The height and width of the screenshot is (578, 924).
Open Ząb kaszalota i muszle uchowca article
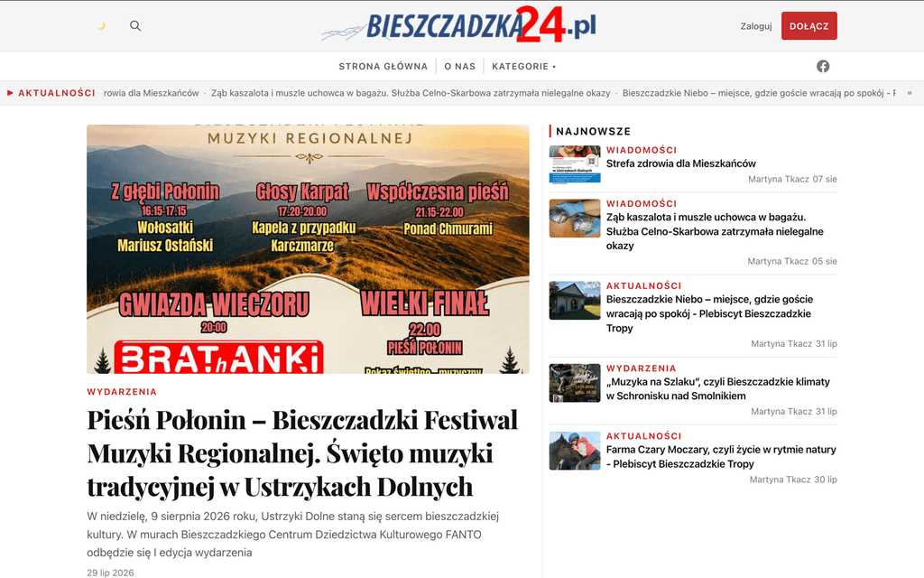pyautogui.click(x=715, y=231)
